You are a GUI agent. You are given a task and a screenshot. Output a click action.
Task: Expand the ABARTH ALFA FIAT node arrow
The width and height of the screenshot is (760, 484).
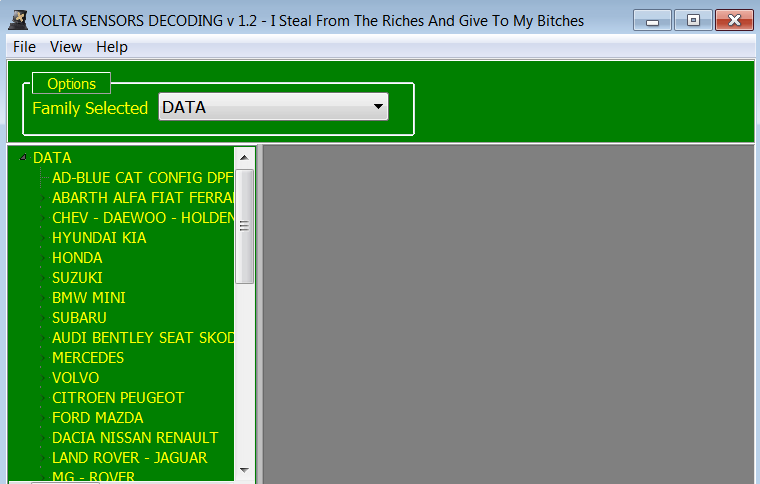click(43, 198)
